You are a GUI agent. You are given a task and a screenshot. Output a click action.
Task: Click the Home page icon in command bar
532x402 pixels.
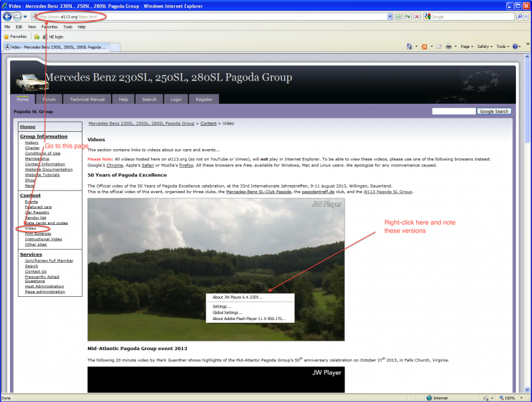(x=410, y=47)
